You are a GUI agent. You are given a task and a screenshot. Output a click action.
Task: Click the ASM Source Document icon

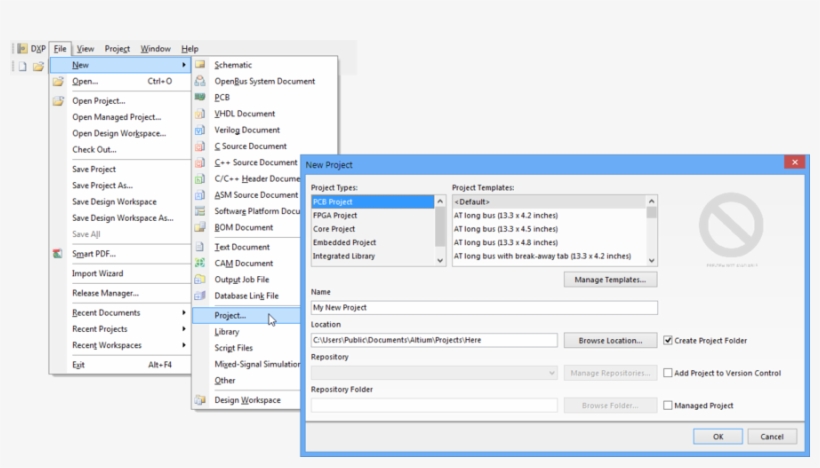pyautogui.click(x=200, y=195)
